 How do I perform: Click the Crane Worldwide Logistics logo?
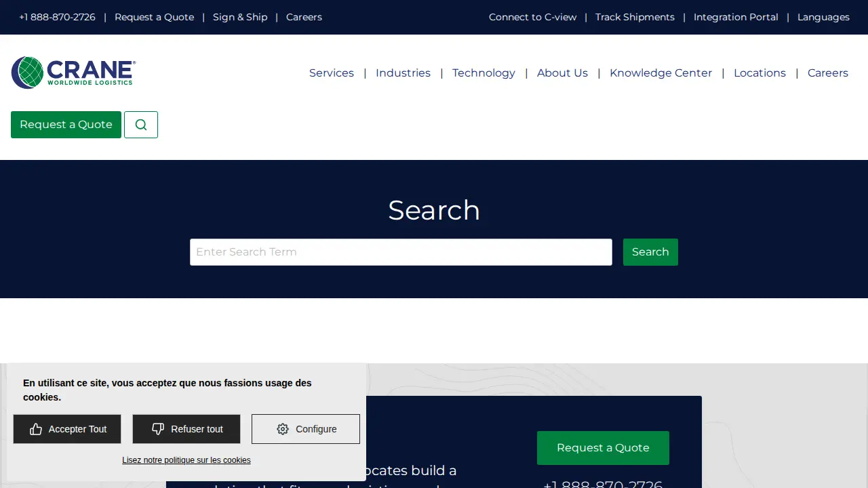pyautogui.click(x=73, y=73)
